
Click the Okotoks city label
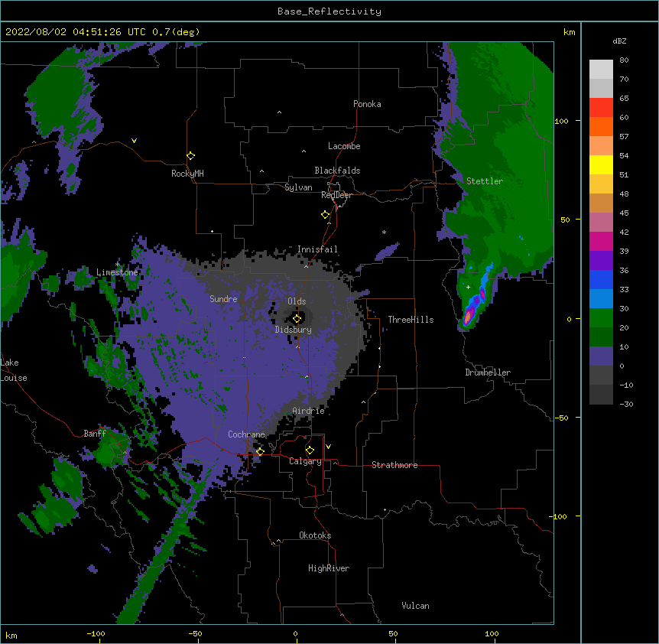(315, 535)
